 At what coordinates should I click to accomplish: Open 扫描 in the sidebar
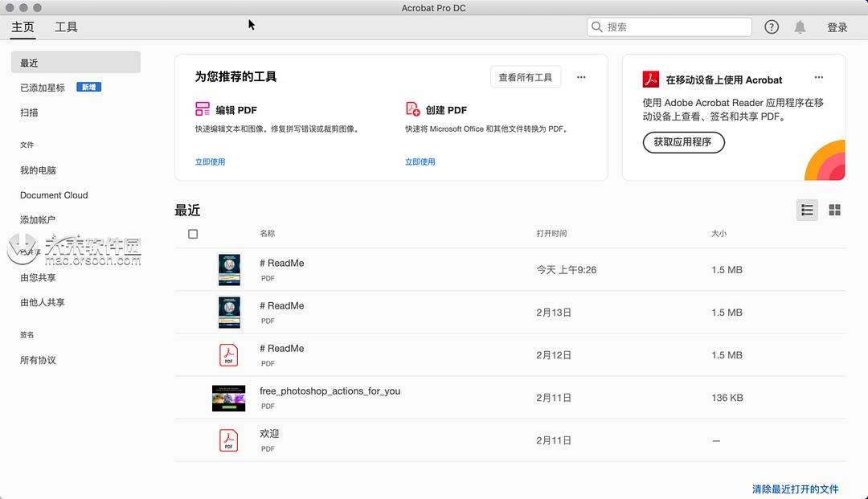29,112
